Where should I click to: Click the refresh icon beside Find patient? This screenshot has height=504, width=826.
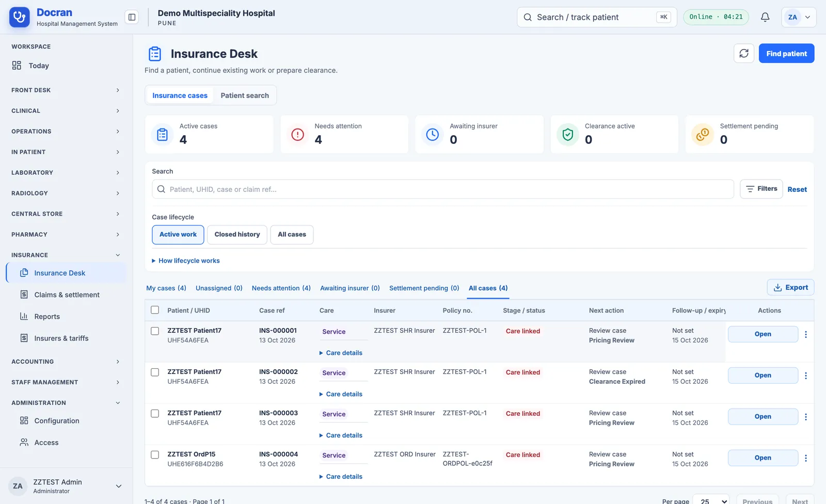tap(744, 53)
